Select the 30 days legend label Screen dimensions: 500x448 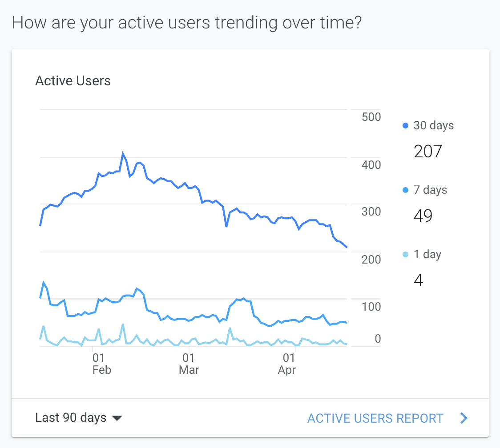coord(434,125)
